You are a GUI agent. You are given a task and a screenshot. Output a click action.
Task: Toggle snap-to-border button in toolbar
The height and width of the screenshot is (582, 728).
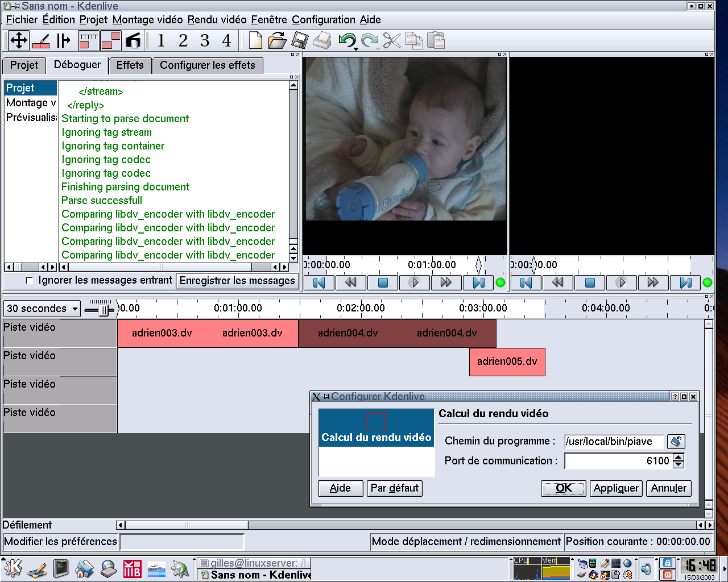pyautogui.click(x=111, y=41)
